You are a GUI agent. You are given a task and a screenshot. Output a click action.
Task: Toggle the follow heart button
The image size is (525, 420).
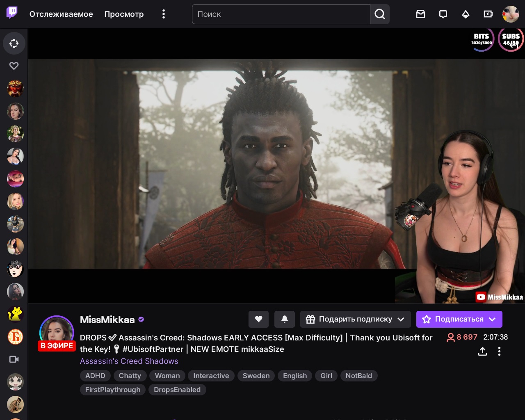tap(258, 319)
